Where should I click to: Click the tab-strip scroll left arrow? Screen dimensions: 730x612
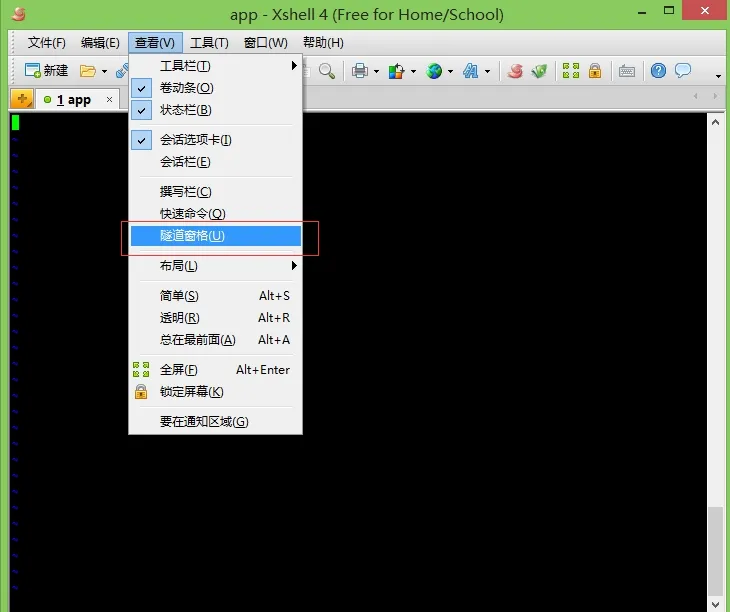[696, 96]
